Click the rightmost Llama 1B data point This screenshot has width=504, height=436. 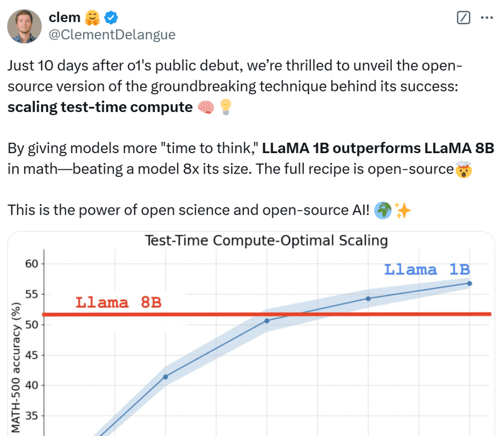(469, 283)
